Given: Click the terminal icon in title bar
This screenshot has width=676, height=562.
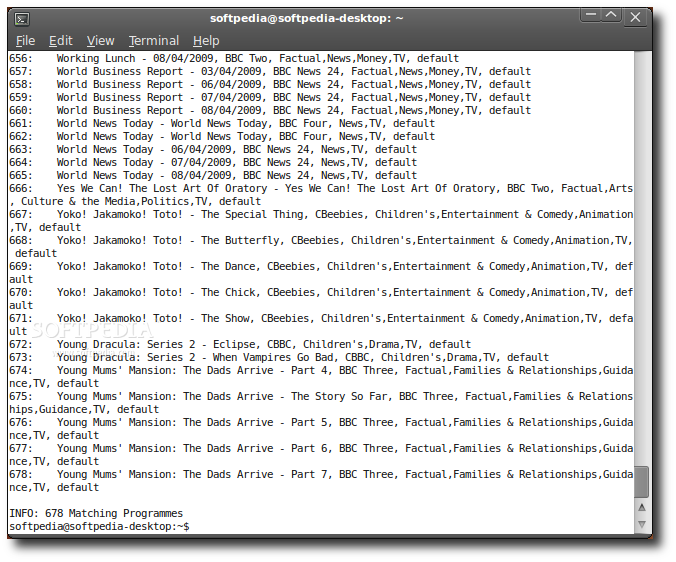Looking at the screenshot, I should click(x=22, y=19).
